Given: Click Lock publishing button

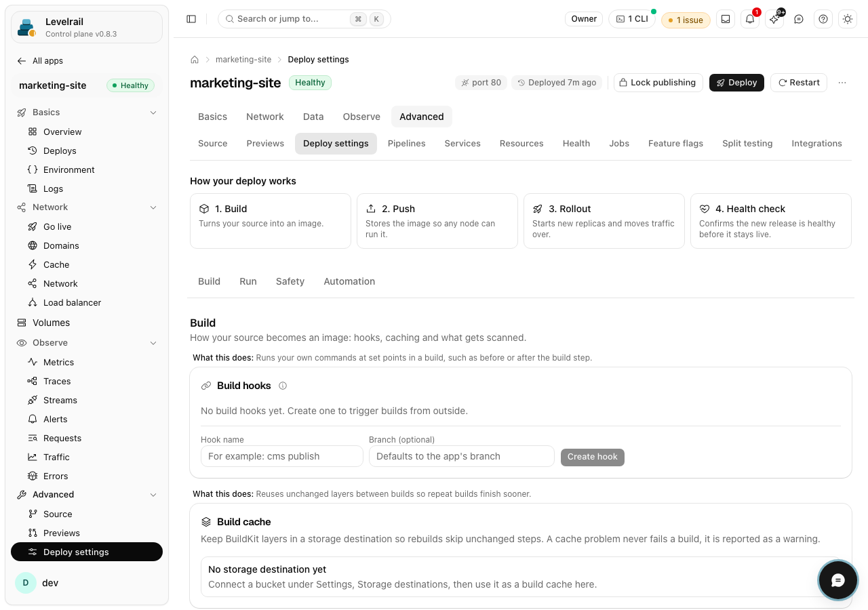Looking at the screenshot, I should pyautogui.click(x=658, y=83).
